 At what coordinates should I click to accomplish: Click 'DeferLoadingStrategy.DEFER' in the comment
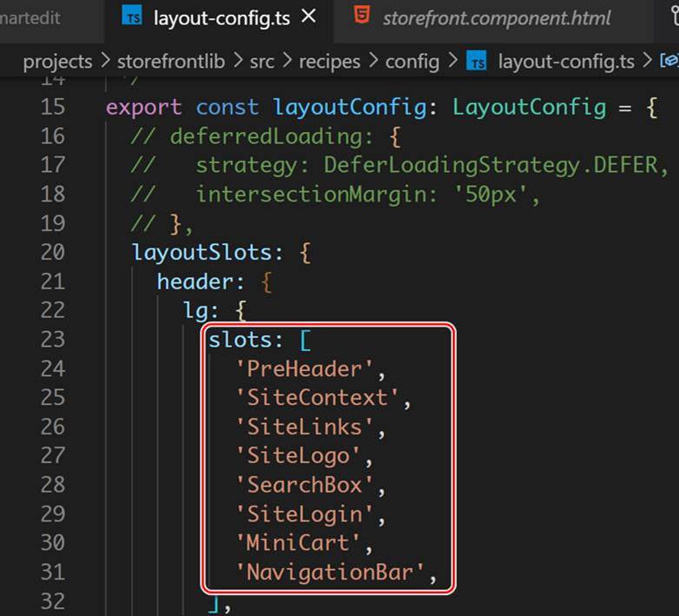(491, 165)
